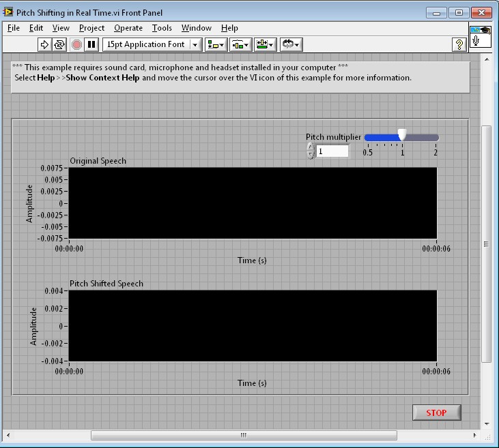The image size is (499, 448).
Task: Click the Pitch multiplier slider handle
Action: tap(402, 135)
